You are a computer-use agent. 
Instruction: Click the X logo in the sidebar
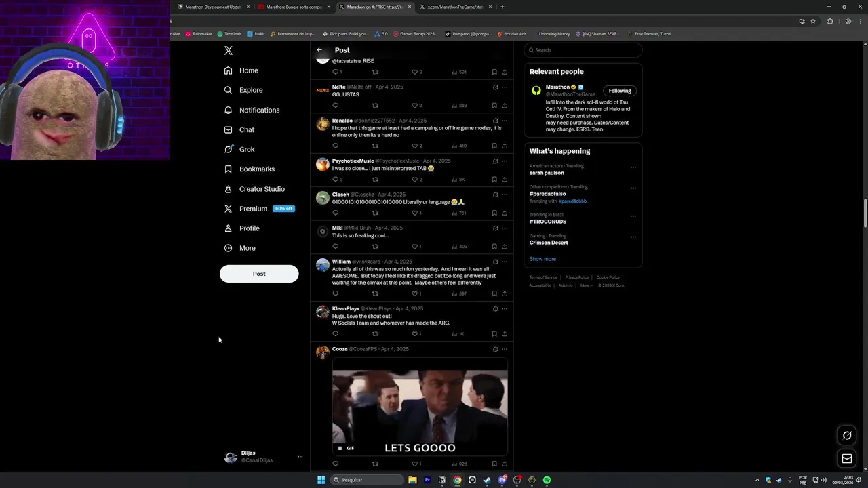(229, 51)
